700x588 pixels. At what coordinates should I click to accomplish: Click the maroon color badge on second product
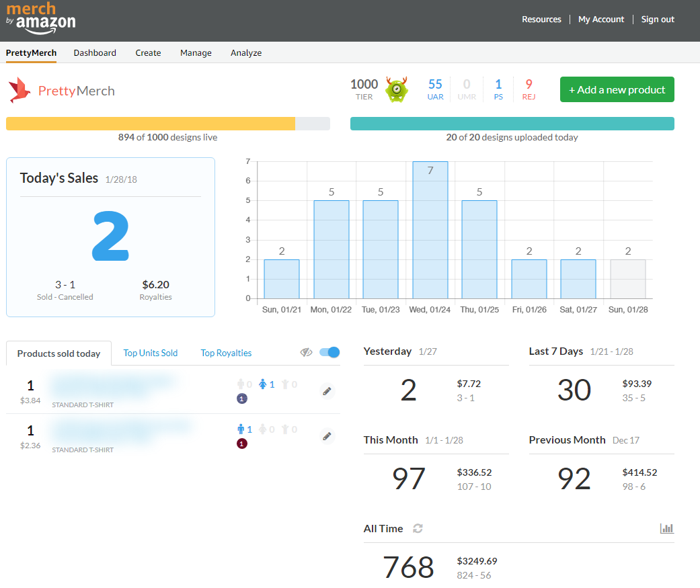(242, 444)
